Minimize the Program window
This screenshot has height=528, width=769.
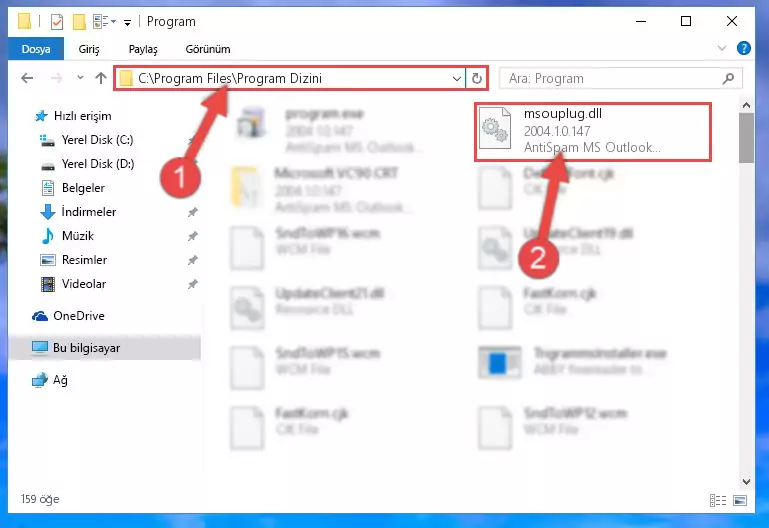click(641, 21)
